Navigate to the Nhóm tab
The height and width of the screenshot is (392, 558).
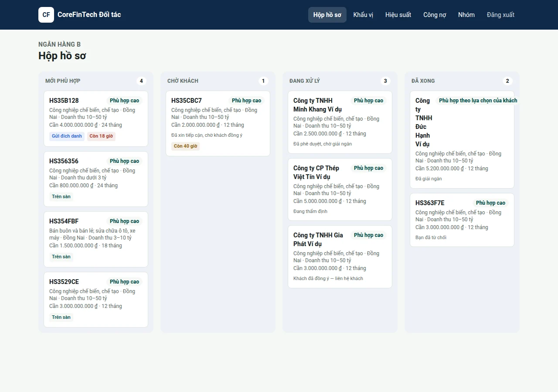coord(466,15)
